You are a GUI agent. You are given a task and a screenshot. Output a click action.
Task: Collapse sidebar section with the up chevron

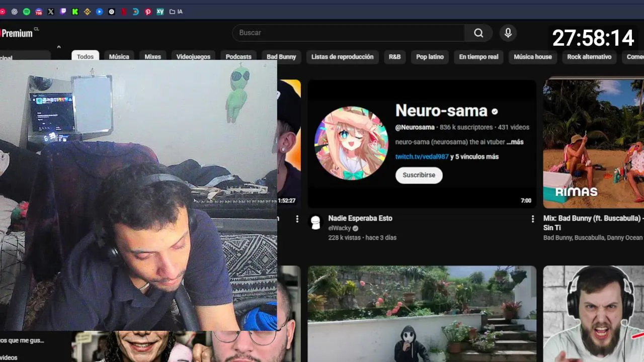pyautogui.click(x=59, y=47)
